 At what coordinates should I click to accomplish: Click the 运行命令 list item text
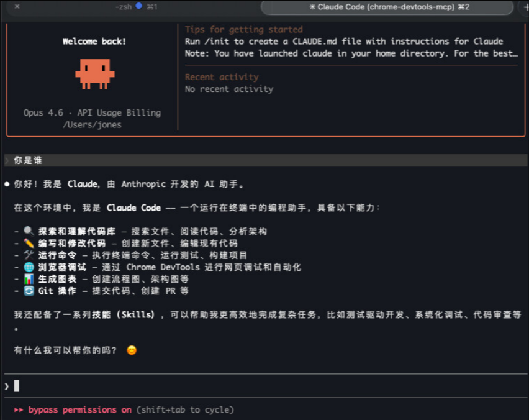coord(57,255)
